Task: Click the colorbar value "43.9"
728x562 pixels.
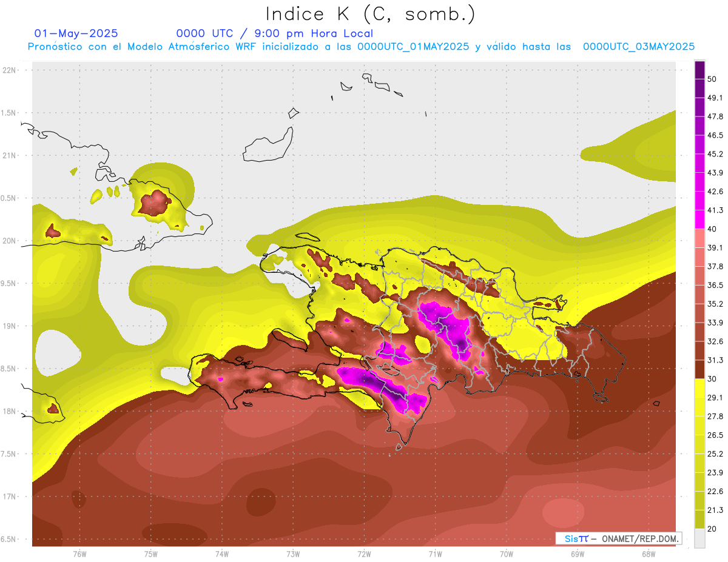Action: pos(715,173)
